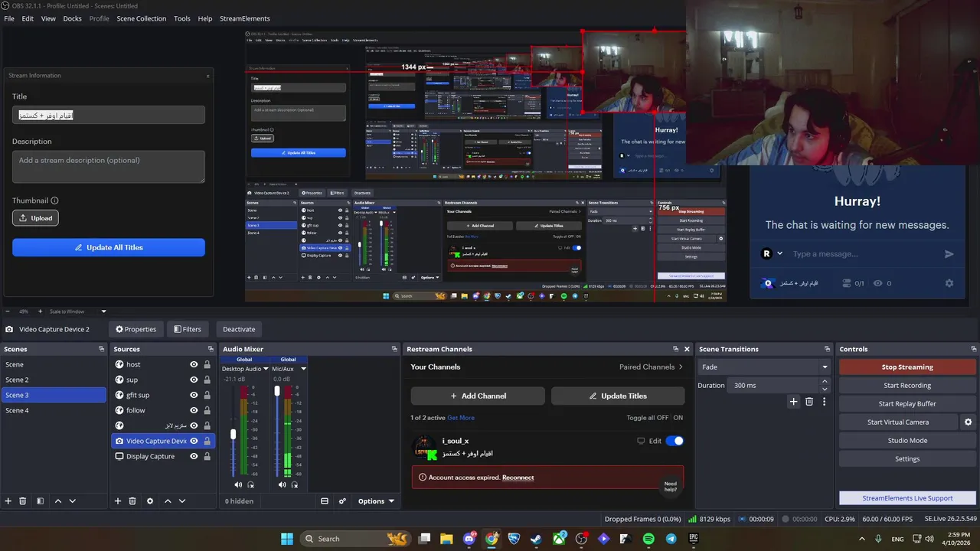Open virtual camera settings gear
Viewport: 980px width, 551px height.
[969, 422]
